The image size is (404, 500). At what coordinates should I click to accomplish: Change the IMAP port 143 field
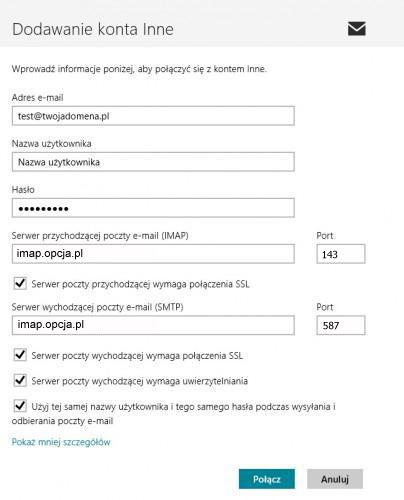coord(341,254)
